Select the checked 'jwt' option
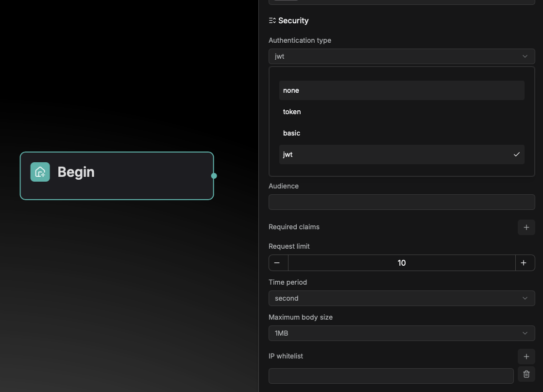543x392 pixels. (x=401, y=154)
